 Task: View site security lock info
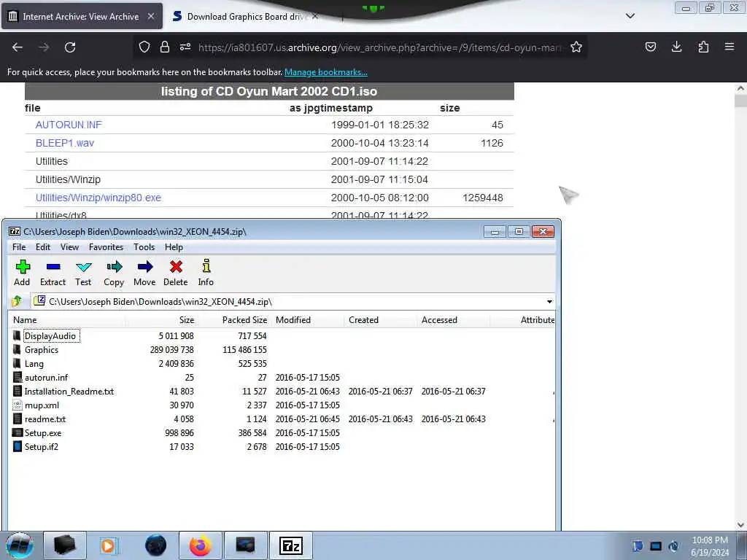[x=165, y=47]
